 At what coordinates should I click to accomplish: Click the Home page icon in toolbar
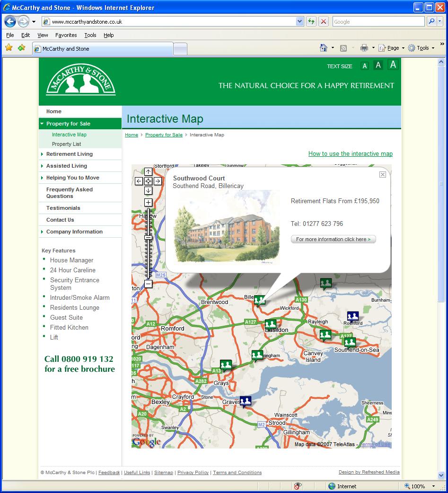pyautogui.click(x=323, y=48)
